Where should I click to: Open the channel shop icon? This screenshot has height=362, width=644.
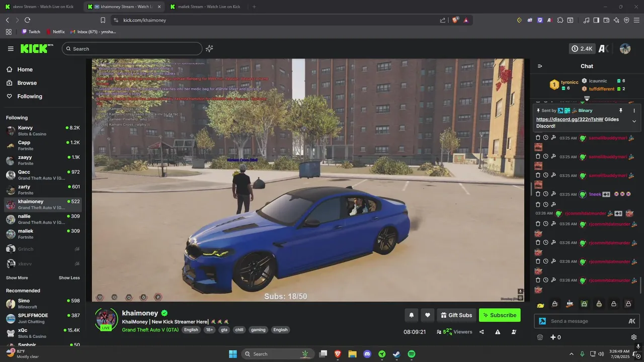(540, 337)
